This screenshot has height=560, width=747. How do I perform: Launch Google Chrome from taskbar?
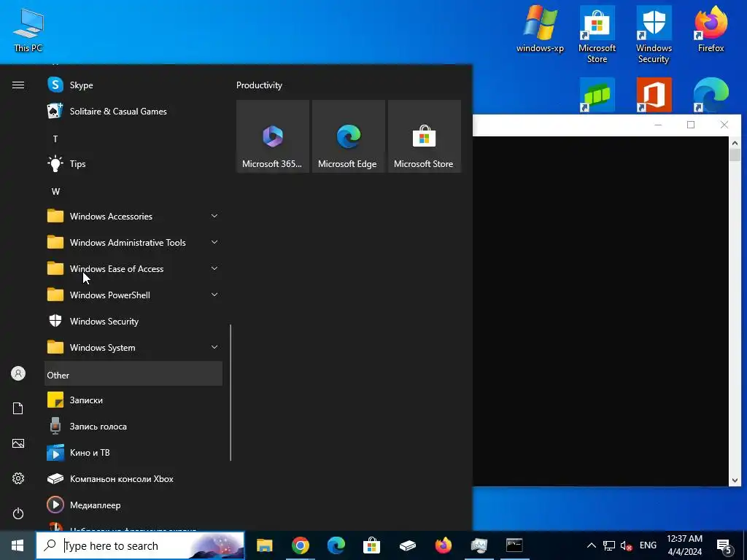(300, 545)
